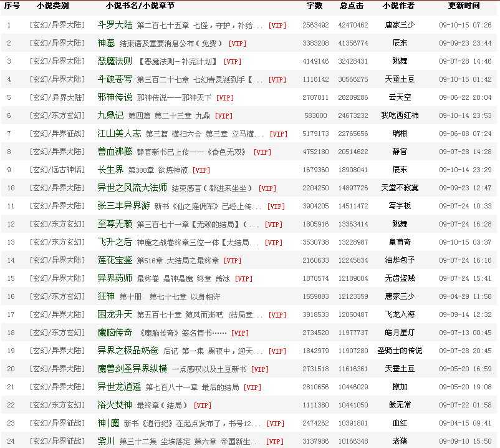Open the novel 魔兽剑圣异界纵横
This screenshot has width=500, height=448.
[x=132, y=369]
